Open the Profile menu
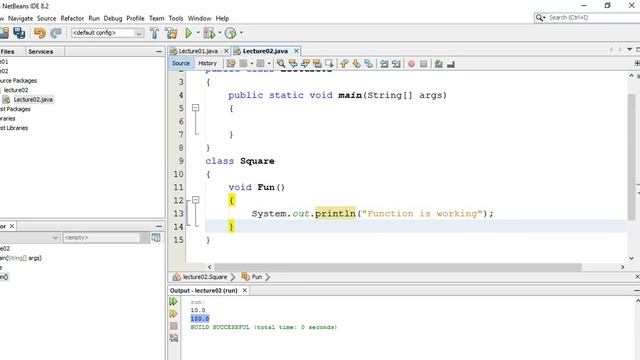Image resolution: width=640 pixels, height=360 pixels. (x=135, y=18)
